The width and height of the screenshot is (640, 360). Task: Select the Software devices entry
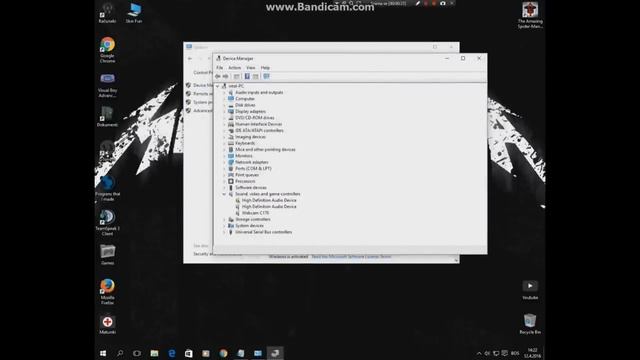coord(251,188)
